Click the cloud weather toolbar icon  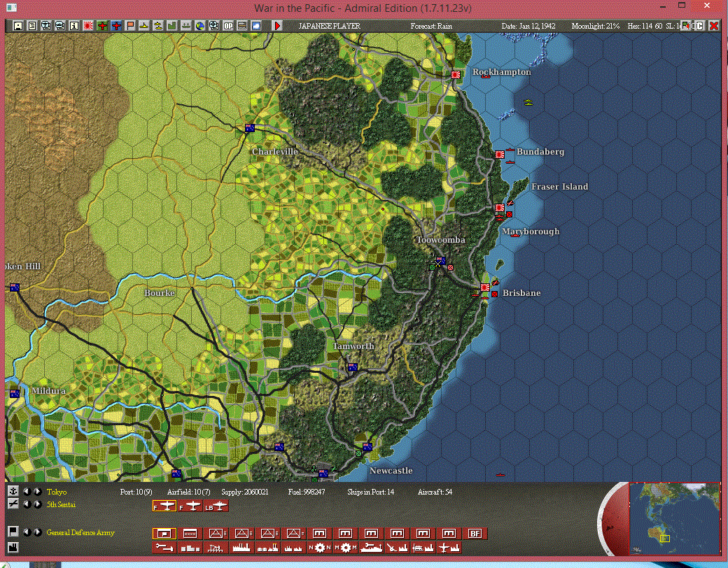(x=255, y=26)
